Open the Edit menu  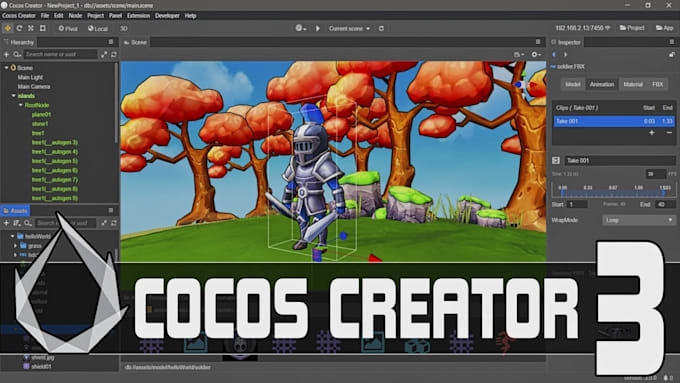point(59,16)
